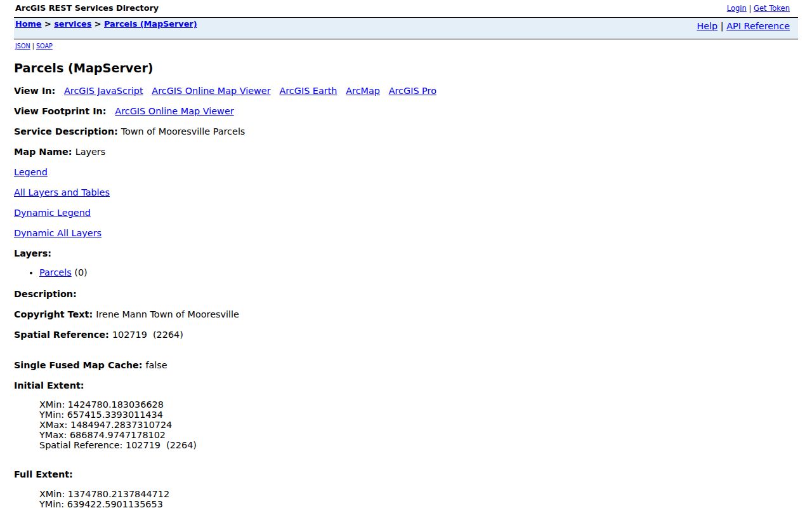Click the Full Extent YMin value 639422.5901135653
The image size is (812, 508).
(115, 504)
